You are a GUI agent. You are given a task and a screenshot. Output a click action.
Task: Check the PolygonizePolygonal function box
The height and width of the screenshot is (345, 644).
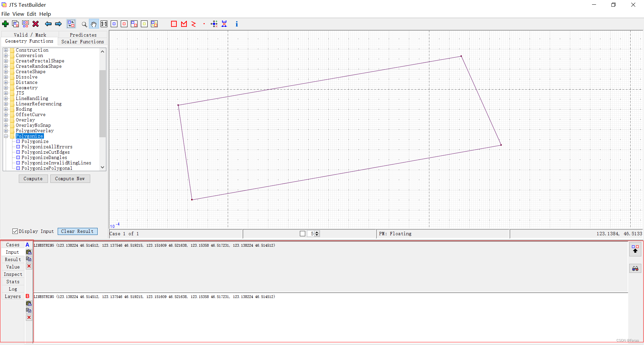(18, 168)
